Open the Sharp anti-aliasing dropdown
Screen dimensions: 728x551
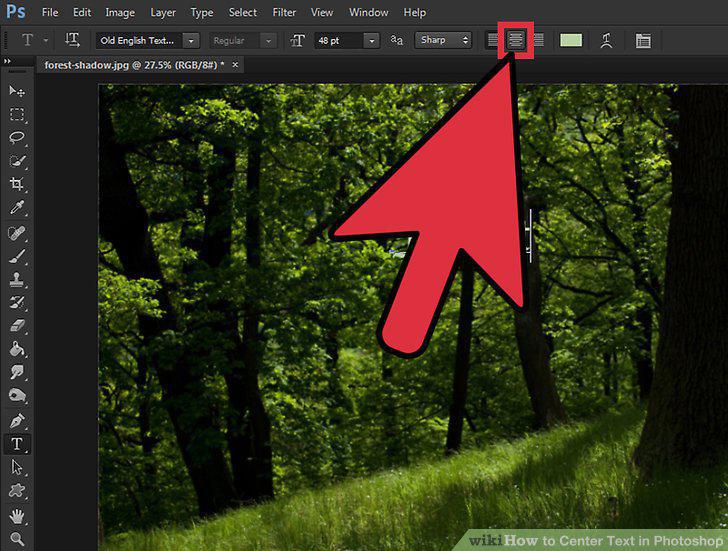pyautogui.click(x=443, y=40)
